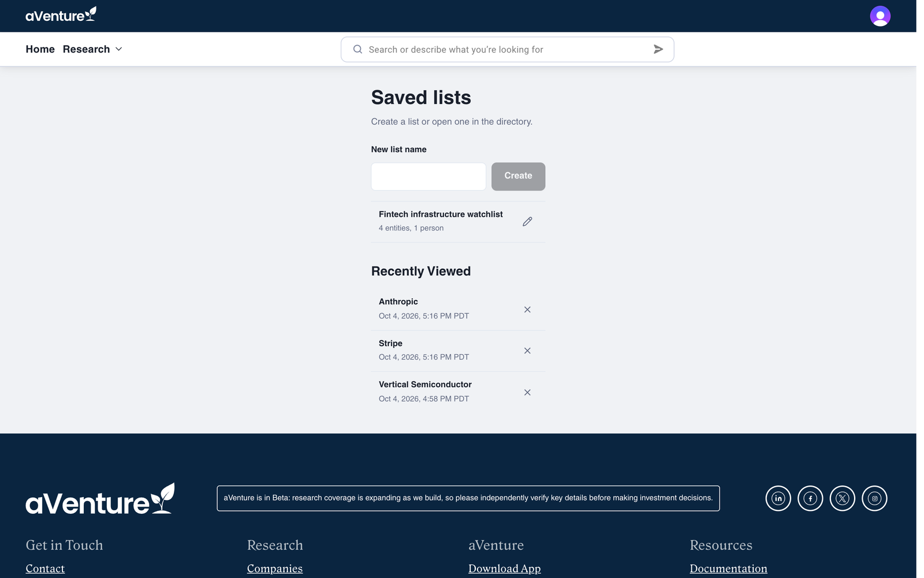Open the Research nav menu label

pyautogui.click(x=86, y=49)
